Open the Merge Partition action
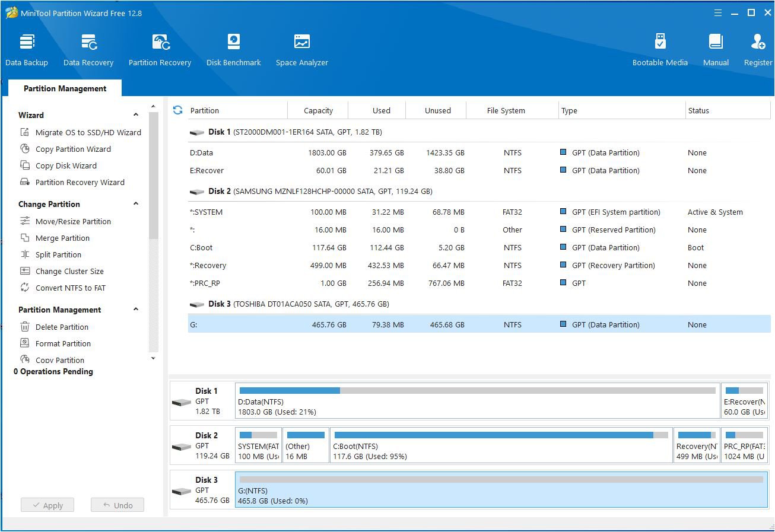This screenshot has height=532, width=775. [x=62, y=238]
